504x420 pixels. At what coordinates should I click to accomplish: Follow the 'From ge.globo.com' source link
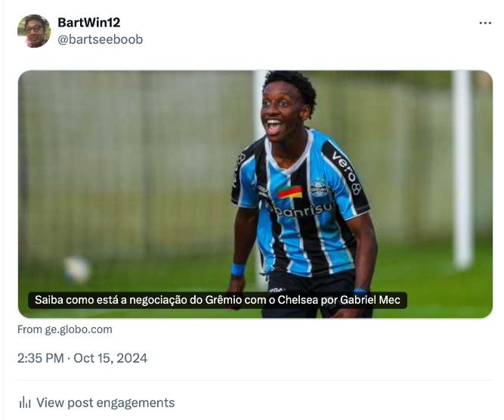pyautogui.click(x=65, y=329)
